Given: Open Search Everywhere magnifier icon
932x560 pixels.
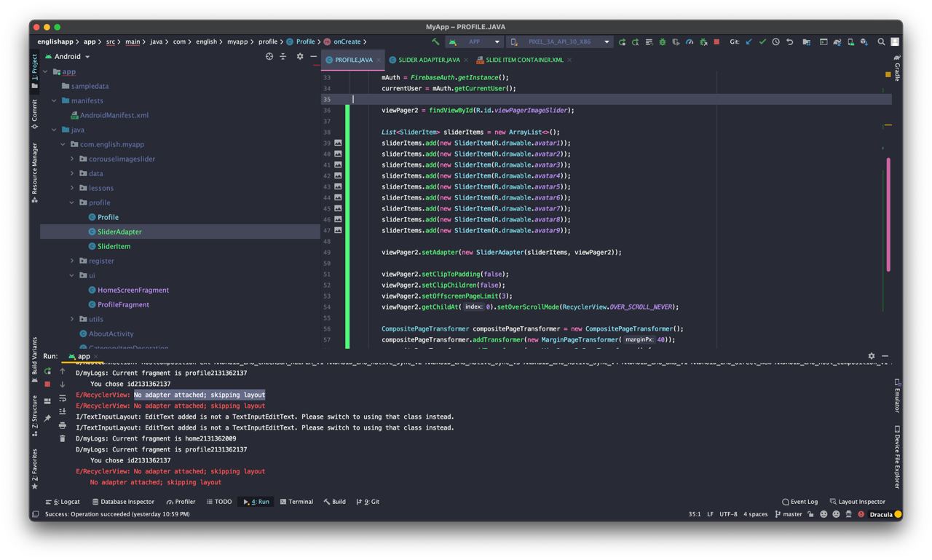Looking at the screenshot, I should [881, 42].
